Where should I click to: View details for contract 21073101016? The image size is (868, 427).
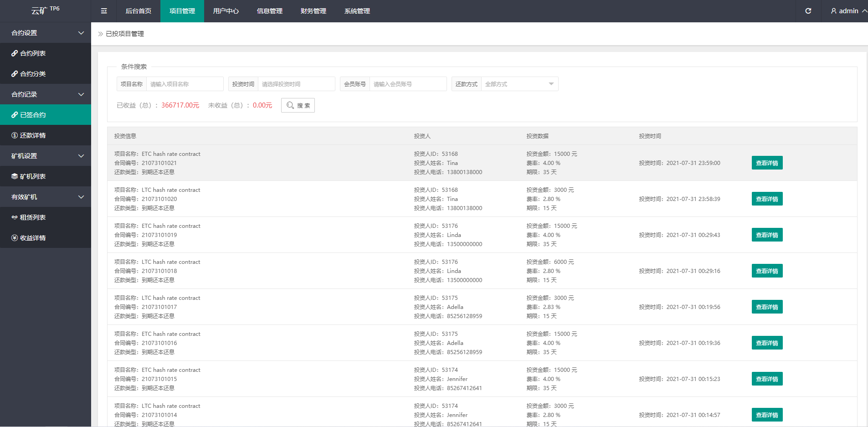[767, 343]
